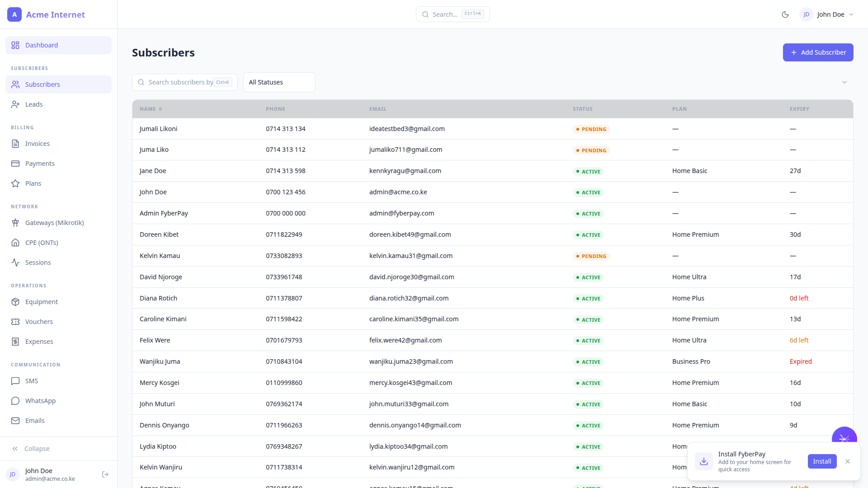Click the Expenses receipt icon

tap(15, 342)
